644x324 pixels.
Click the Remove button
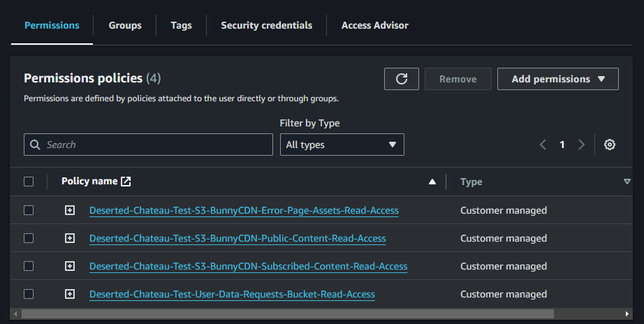(x=458, y=79)
